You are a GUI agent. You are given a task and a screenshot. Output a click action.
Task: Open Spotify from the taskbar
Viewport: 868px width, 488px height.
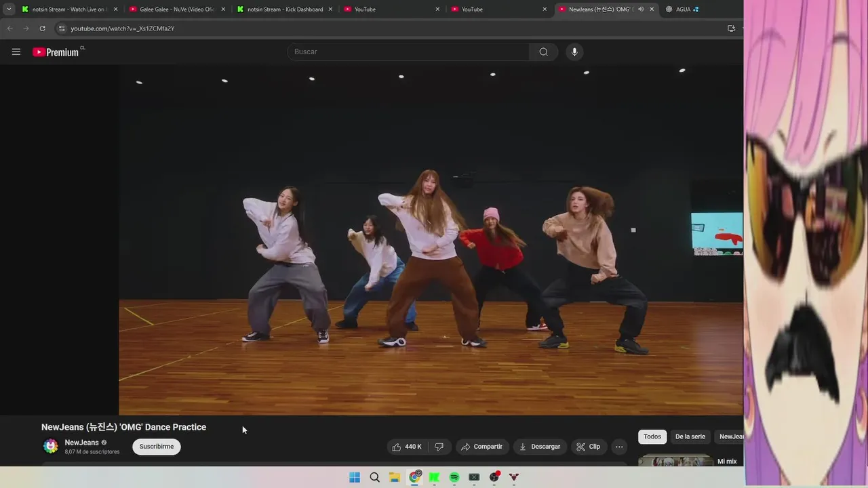point(454,477)
